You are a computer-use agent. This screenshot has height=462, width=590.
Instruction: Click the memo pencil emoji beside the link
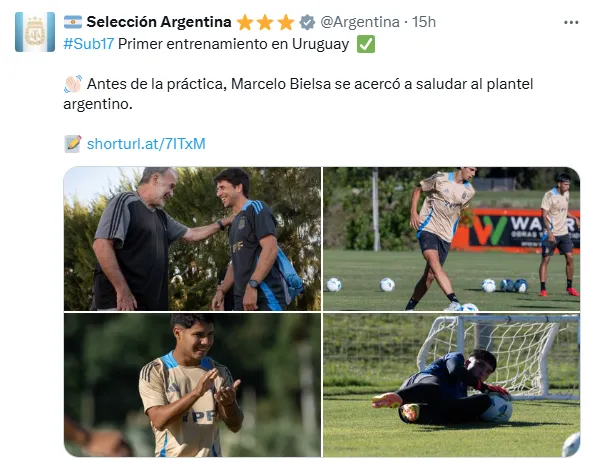pos(73,144)
